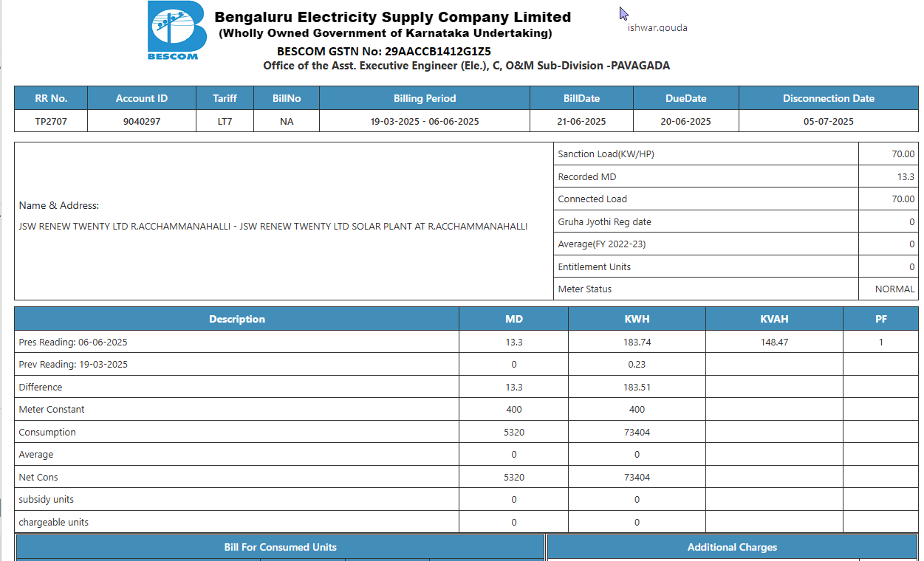Viewport: 924px width, 561px height.
Task: Click the Meter Status value NORMAL
Action: click(x=894, y=289)
